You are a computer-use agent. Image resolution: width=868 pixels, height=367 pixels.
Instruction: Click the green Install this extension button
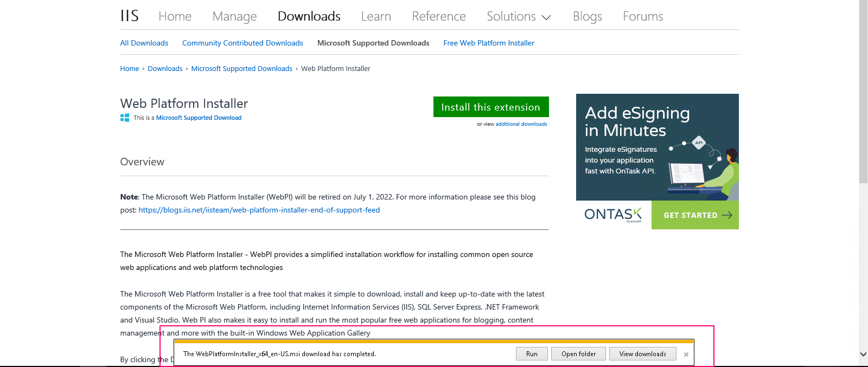(x=491, y=107)
